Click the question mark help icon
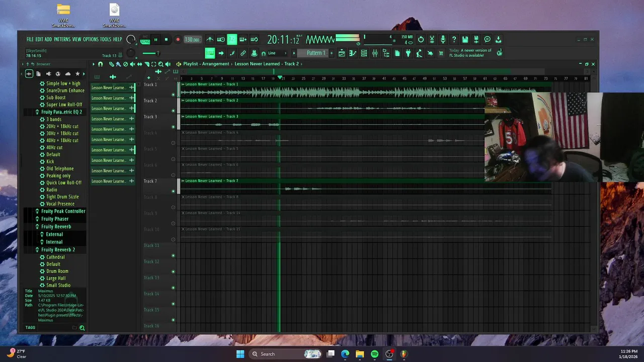The width and height of the screenshot is (644, 362). click(x=454, y=39)
